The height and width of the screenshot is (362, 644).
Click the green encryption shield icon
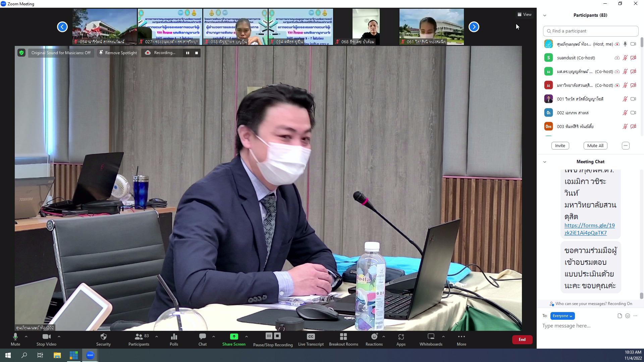21,53
